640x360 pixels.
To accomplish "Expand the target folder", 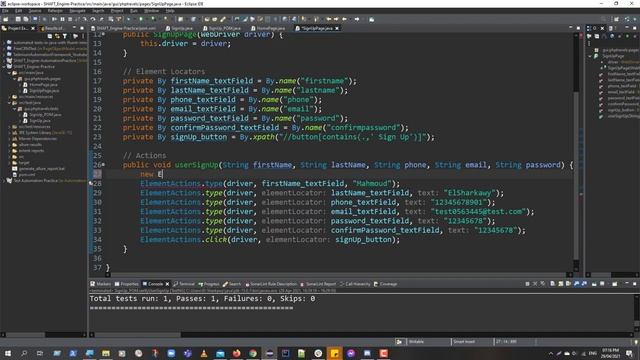I will pyautogui.click(x=9, y=162).
